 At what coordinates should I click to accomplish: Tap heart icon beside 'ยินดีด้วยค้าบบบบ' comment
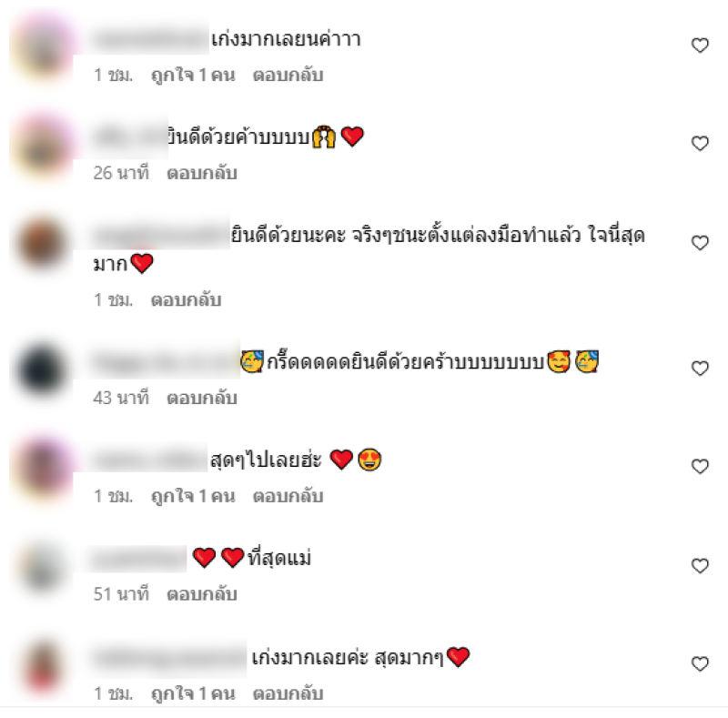(x=700, y=143)
